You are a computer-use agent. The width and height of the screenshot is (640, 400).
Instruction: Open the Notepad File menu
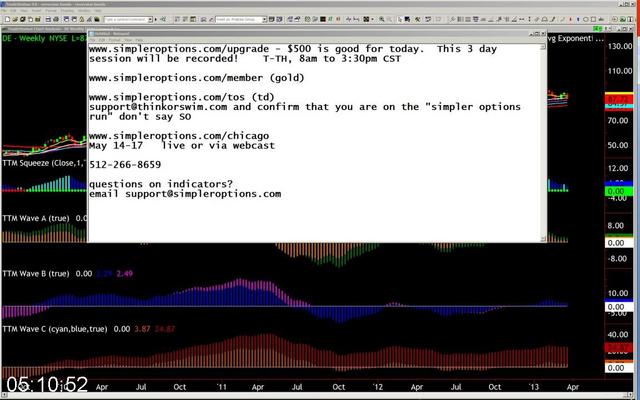92,40
